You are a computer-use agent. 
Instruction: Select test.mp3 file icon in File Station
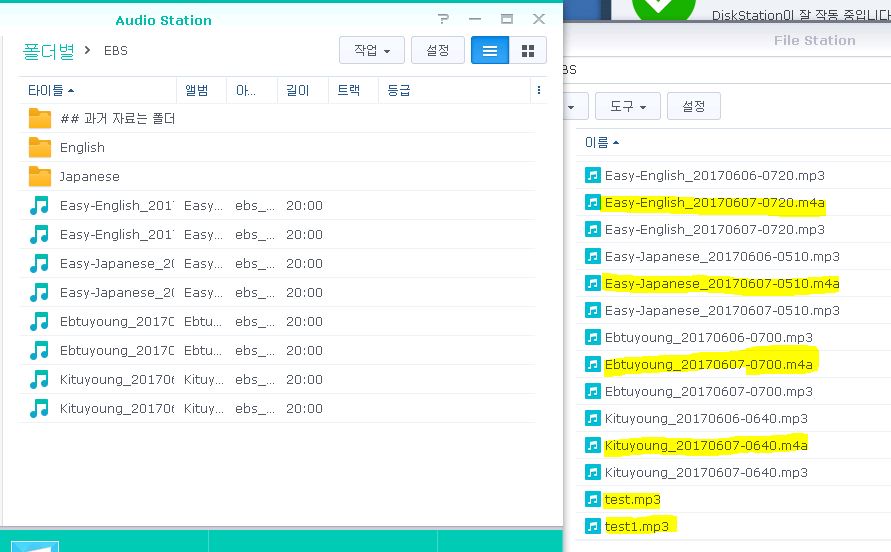[x=593, y=499]
